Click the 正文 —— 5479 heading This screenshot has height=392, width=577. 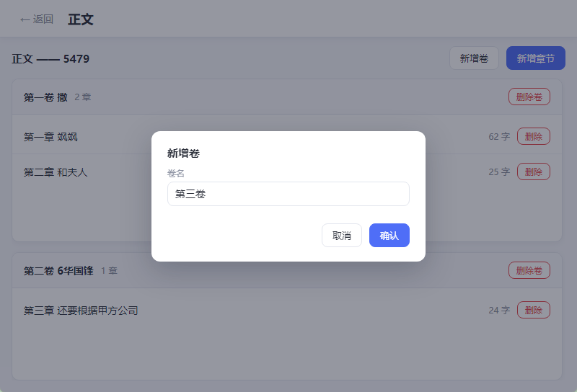[50, 59]
